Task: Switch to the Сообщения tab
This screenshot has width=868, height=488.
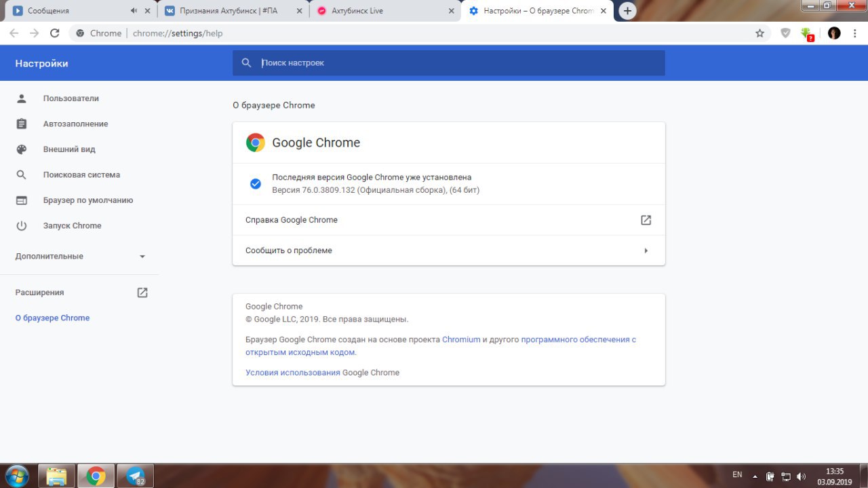Action: [71, 11]
